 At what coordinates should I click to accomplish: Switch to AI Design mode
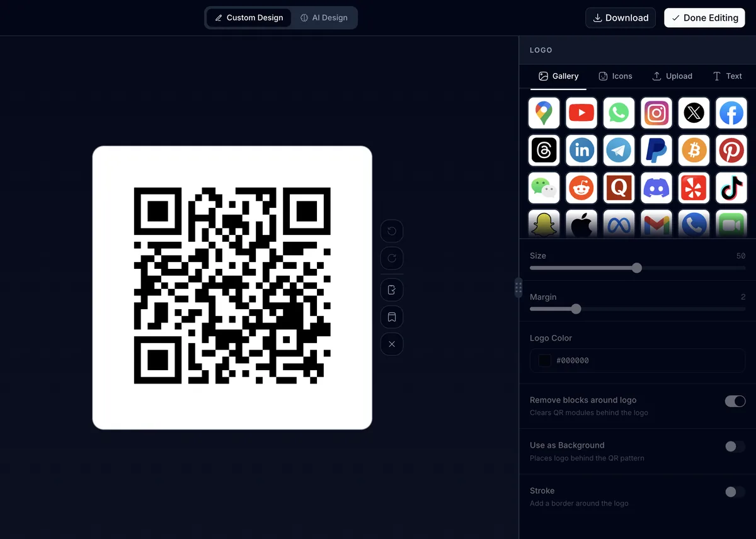[x=324, y=18]
